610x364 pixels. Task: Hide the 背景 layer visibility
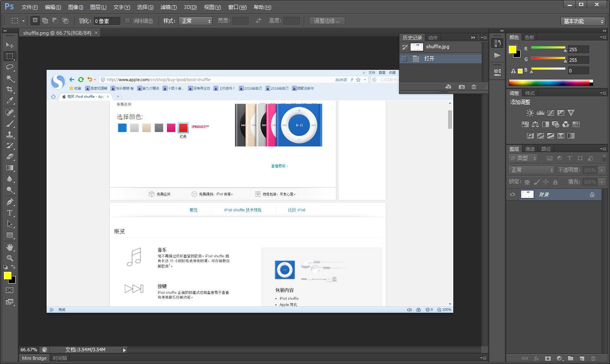(x=513, y=195)
